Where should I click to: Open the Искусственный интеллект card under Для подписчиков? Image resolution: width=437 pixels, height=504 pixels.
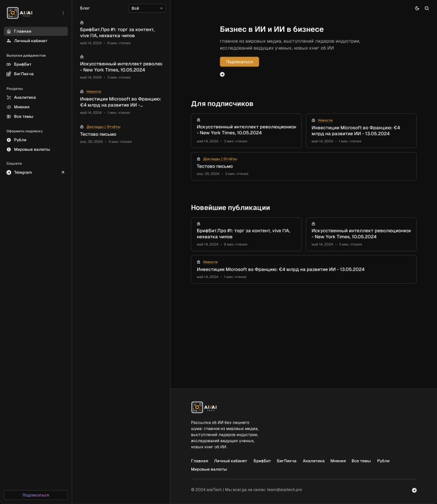(x=246, y=131)
